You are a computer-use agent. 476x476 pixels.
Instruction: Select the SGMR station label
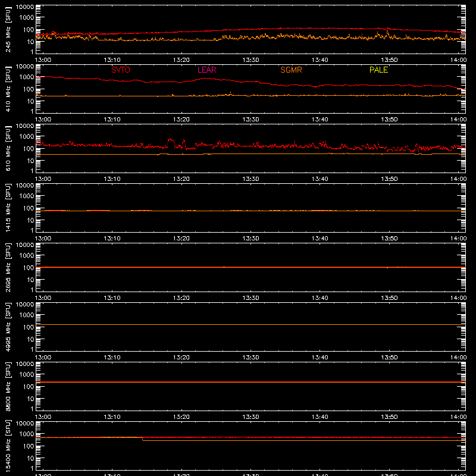click(291, 70)
